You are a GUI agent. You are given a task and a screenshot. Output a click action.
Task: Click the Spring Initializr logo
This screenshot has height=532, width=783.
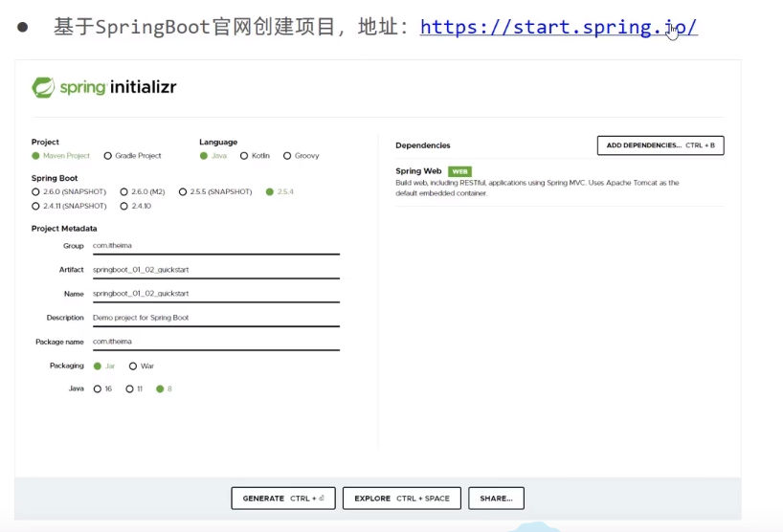click(x=104, y=87)
